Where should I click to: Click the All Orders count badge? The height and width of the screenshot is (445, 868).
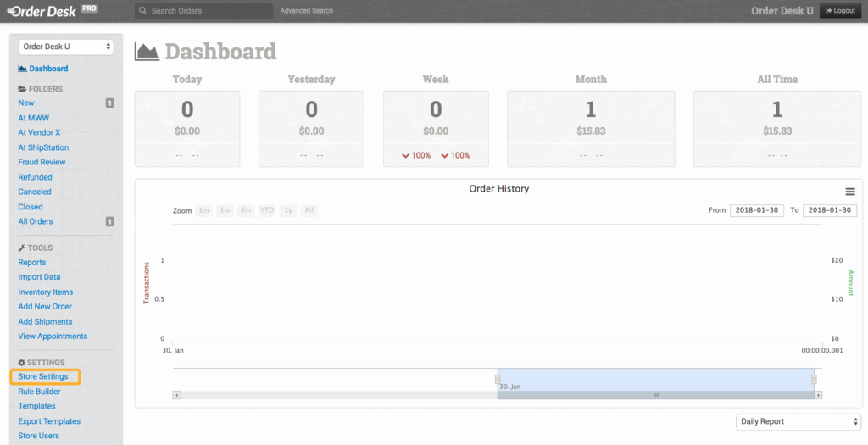(x=109, y=222)
